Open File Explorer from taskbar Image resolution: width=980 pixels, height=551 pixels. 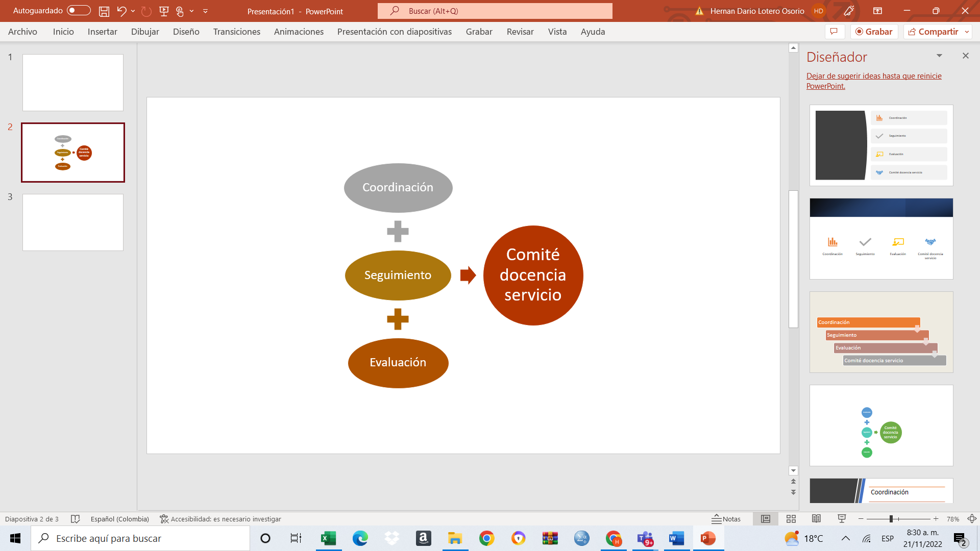click(455, 538)
